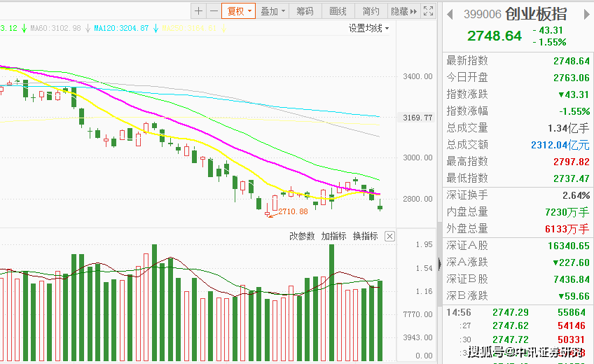Click 加指标 to add indicator
This screenshot has height=364, width=594.
click(333, 236)
